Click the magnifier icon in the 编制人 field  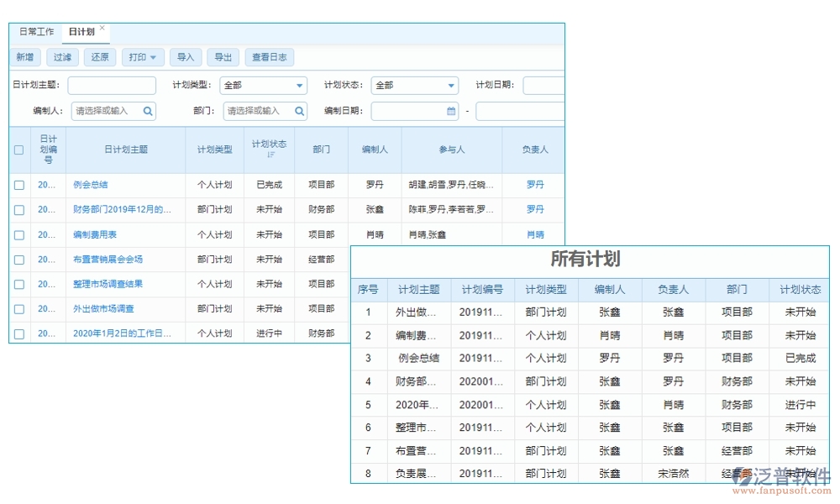148,110
